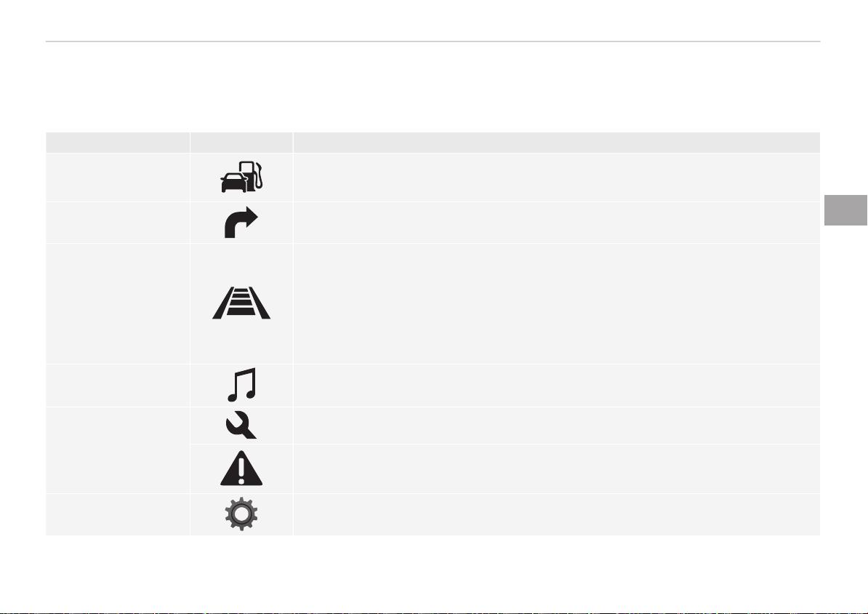Click the blank description cell beside gear icon

pos(556,515)
